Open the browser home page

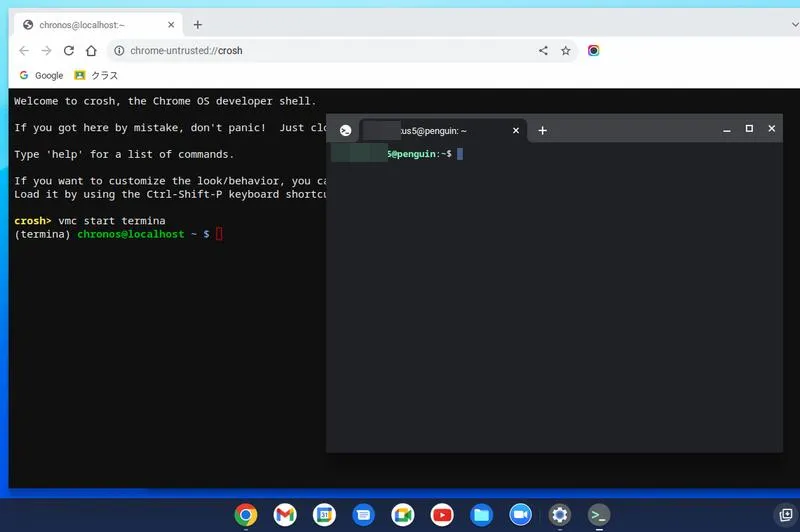91,50
